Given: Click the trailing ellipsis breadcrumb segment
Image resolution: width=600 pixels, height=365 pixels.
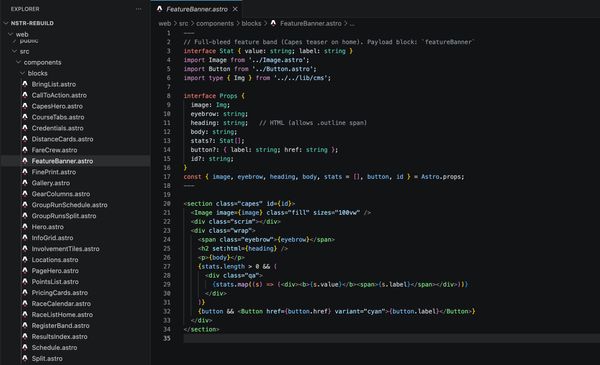Looking at the screenshot, I should pos(352,23).
